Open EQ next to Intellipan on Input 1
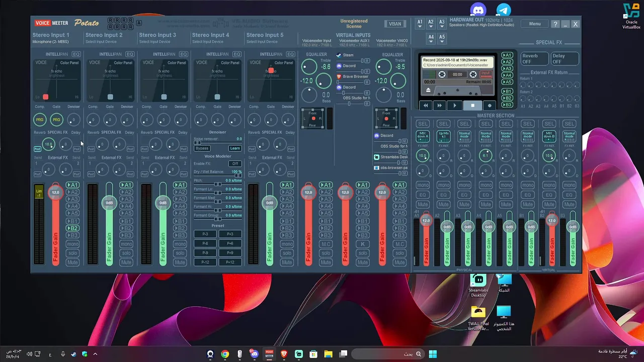 [76, 54]
